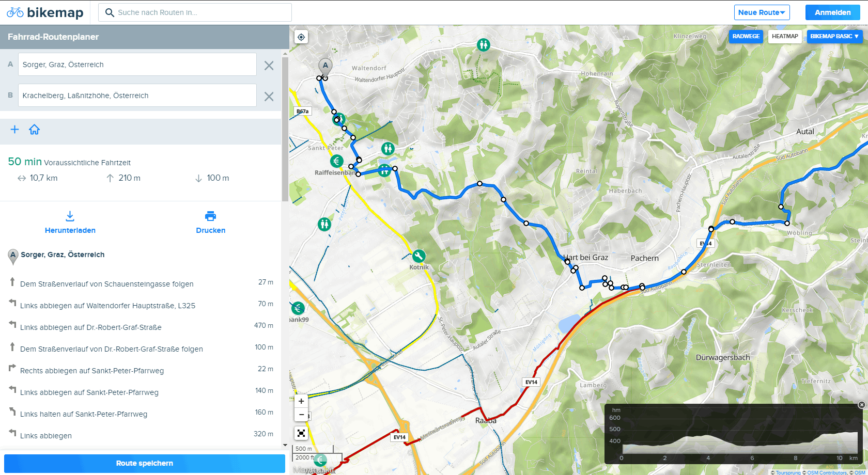
Task: Save the route with Route speichern
Action: (x=145, y=463)
